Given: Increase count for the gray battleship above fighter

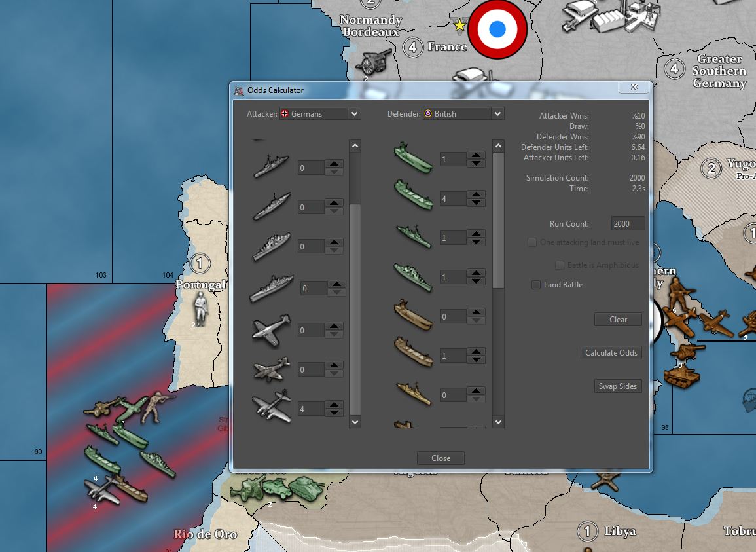Looking at the screenshot, I should point(336,284).
